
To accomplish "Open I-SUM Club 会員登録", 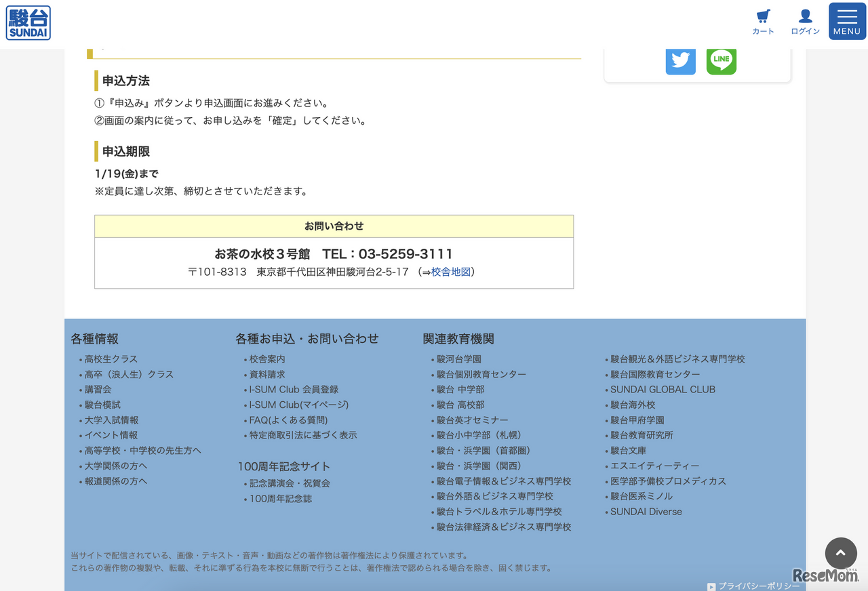I will [293, 389].
